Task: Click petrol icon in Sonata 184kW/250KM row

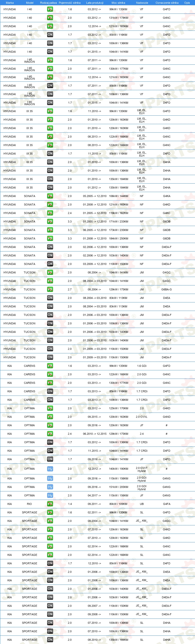Action: (x=50, y=238)
